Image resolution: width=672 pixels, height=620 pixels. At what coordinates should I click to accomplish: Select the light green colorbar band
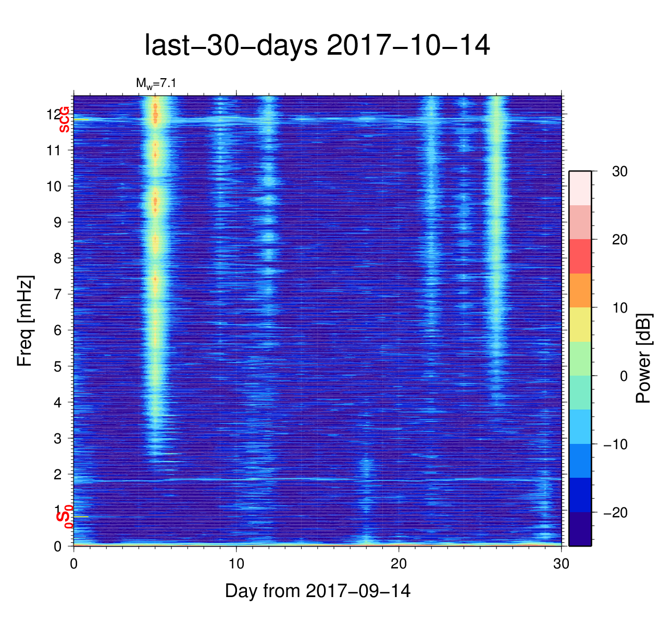point(580,358)
